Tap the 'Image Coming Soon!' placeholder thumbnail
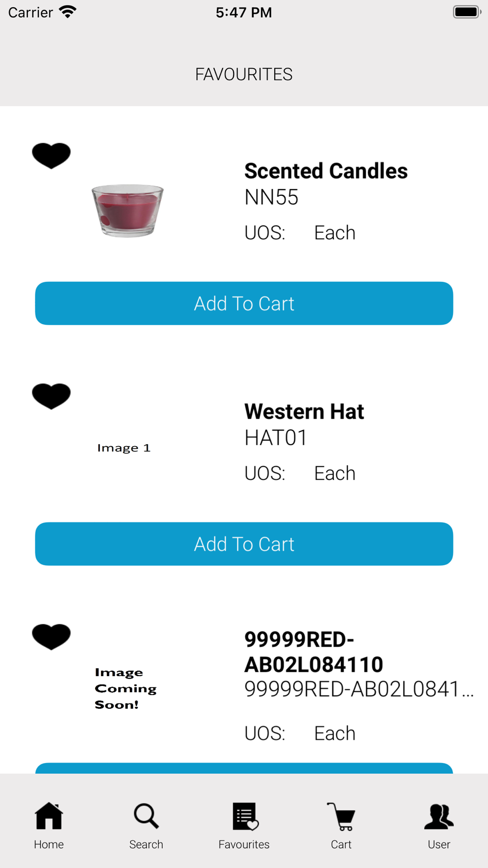The height and width of the screenshot is (868, 488). click(125, 688)
